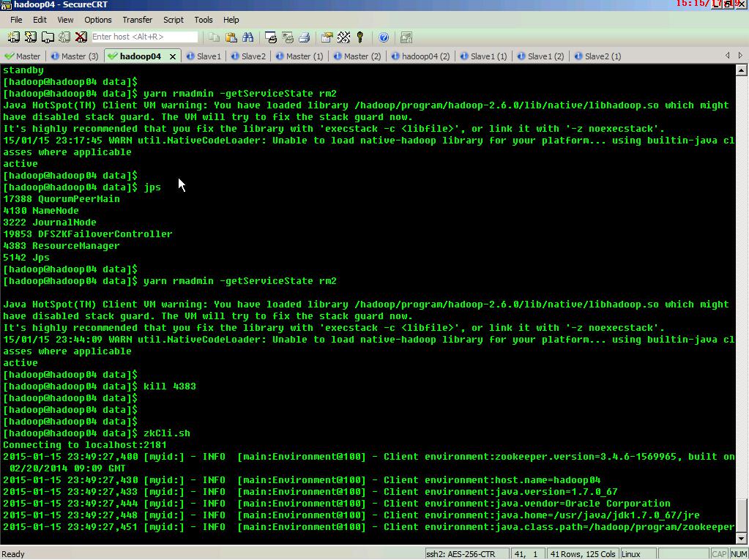Open the Help menu

231,20
